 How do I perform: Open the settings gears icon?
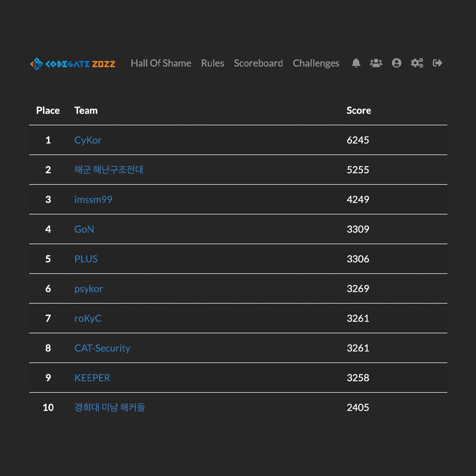click(x=417, y=63)
